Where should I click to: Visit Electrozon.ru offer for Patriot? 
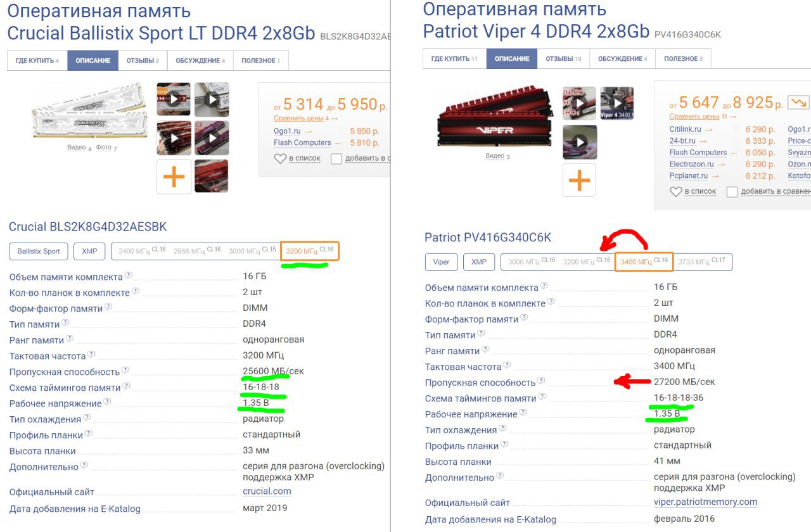pos(692,164)
